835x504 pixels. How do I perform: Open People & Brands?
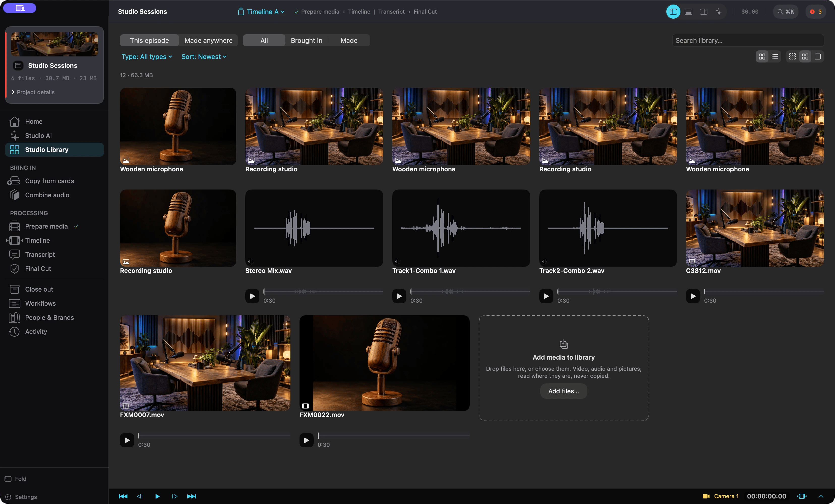coord(54,317)
